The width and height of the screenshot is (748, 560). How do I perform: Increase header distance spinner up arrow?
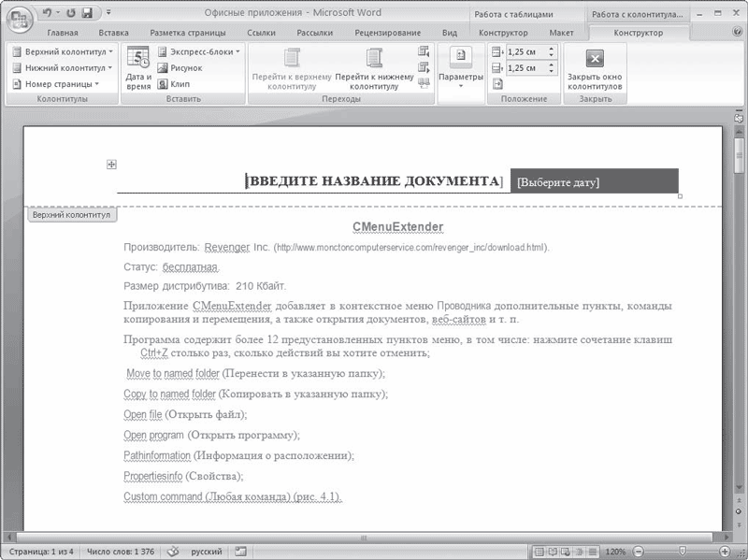click(x=552, y=49)
